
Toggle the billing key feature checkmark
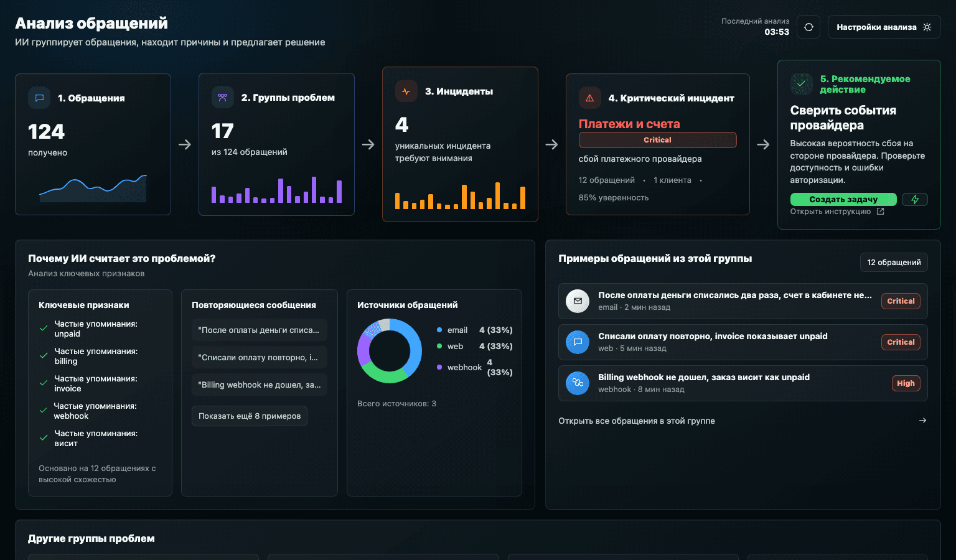44,355
